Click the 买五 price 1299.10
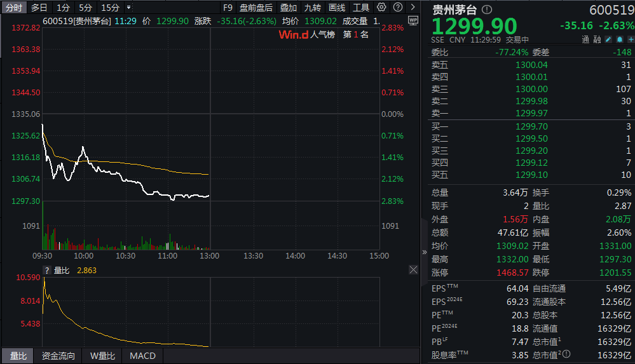Screen dimensions: 635x364 pyautogui.click(x=531, y=175)
